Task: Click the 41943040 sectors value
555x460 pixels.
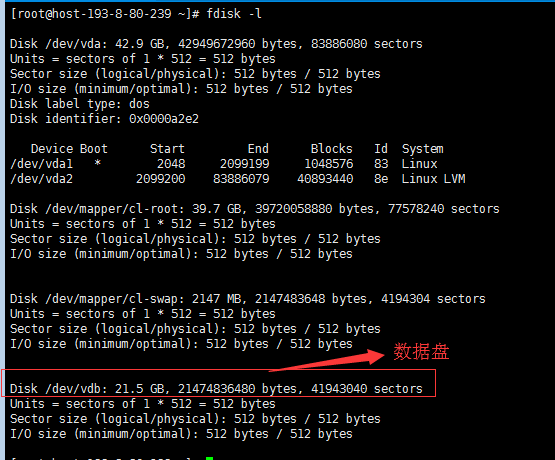Action: [x=367, y=389]
